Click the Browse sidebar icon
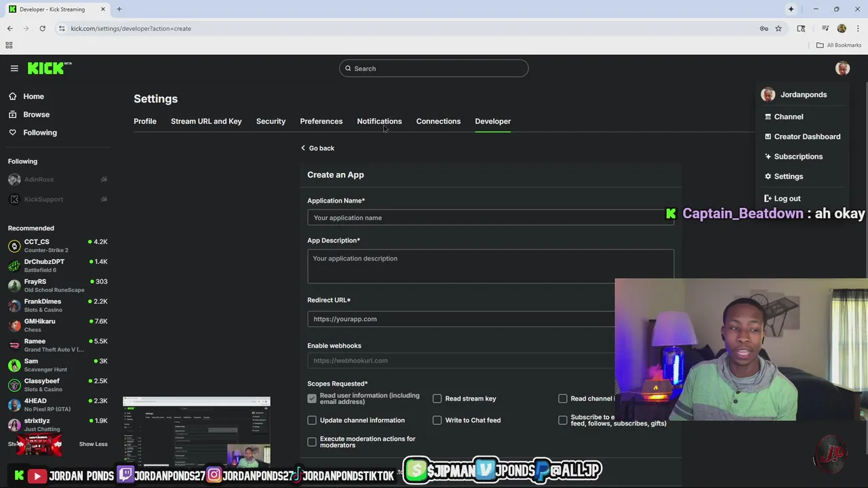 click(12, 115)
